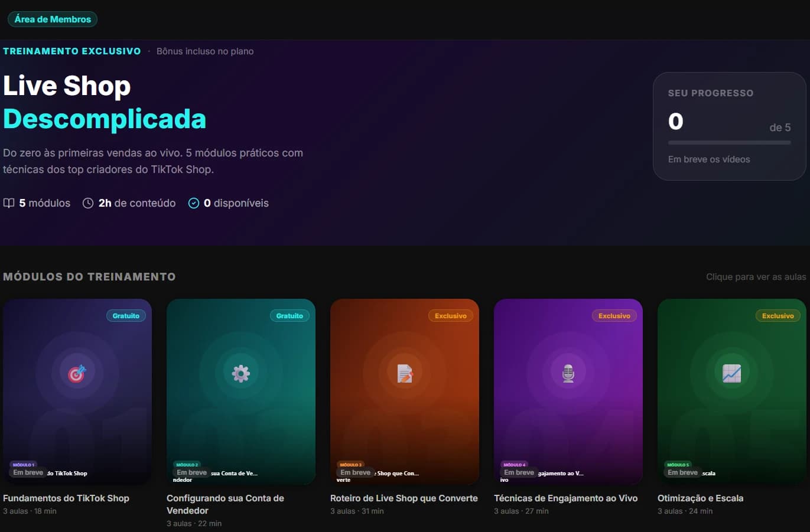Click '0 disponíveis' text
The image size is (810, 532).
click(236, 203)
